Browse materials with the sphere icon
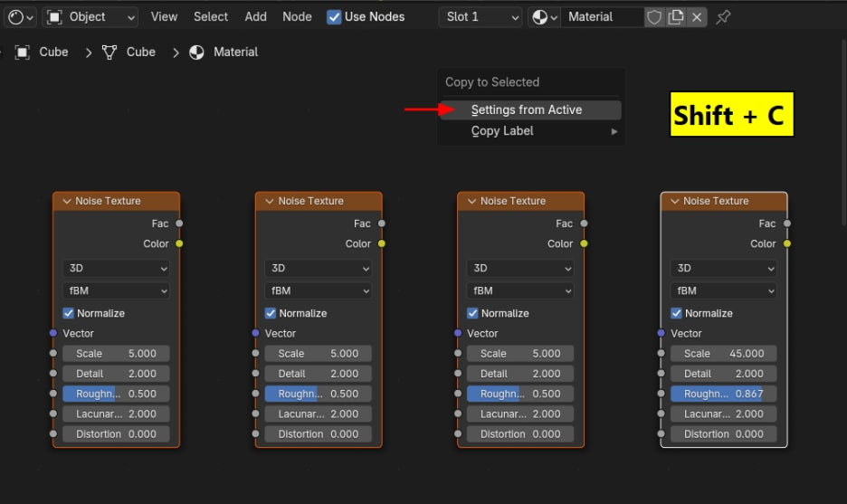Screen dimensions: 847x504 click(544, 17)
